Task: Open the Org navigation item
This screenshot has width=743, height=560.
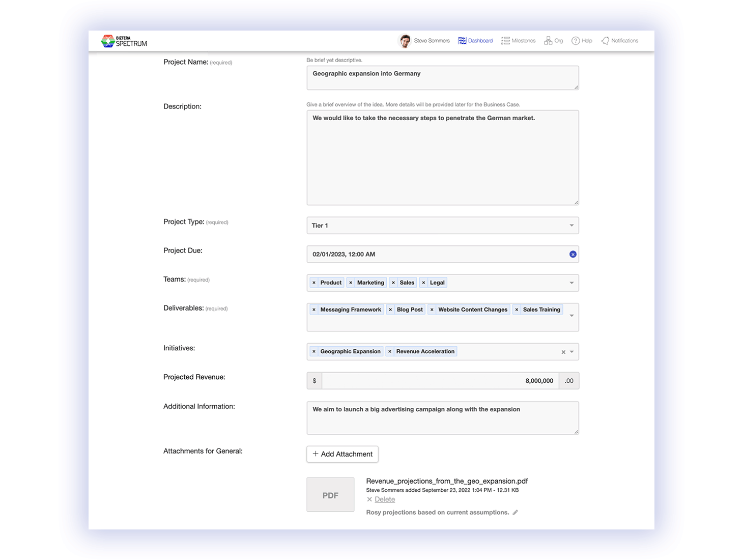Action: click(x=553, y=41)
